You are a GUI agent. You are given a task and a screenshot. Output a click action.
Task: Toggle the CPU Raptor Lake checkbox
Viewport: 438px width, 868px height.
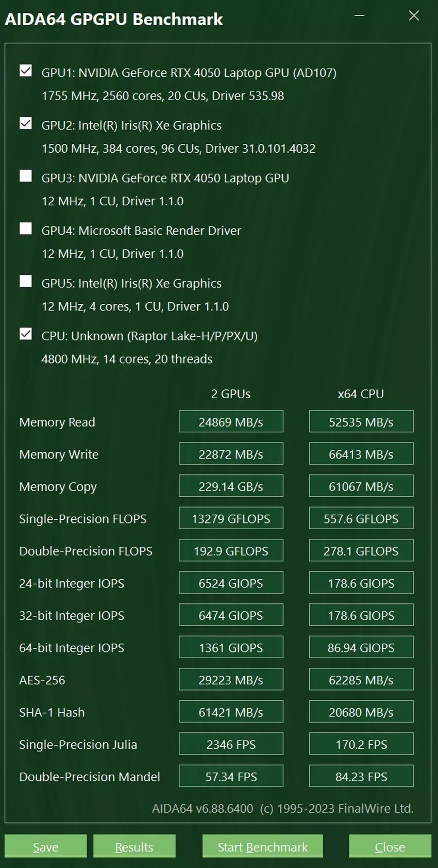pos(26,334)
